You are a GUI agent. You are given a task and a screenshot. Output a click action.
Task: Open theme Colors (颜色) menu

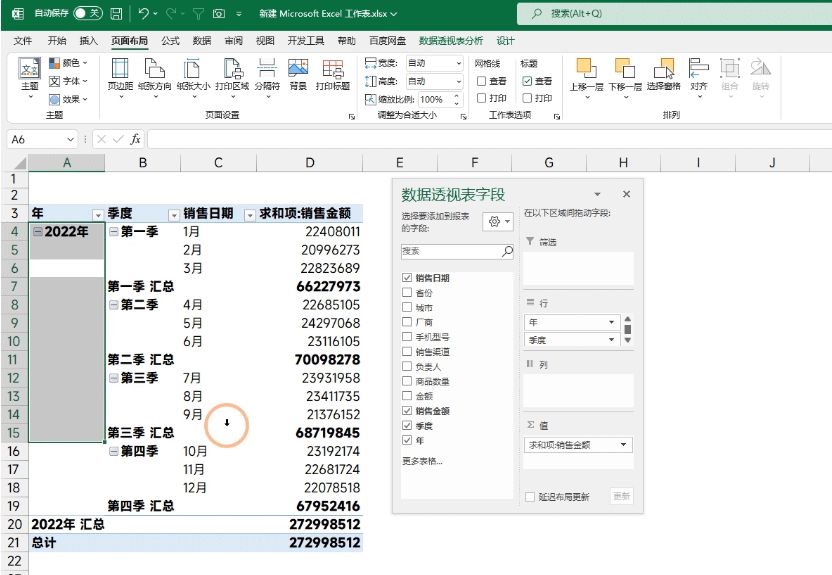[68, 63]
